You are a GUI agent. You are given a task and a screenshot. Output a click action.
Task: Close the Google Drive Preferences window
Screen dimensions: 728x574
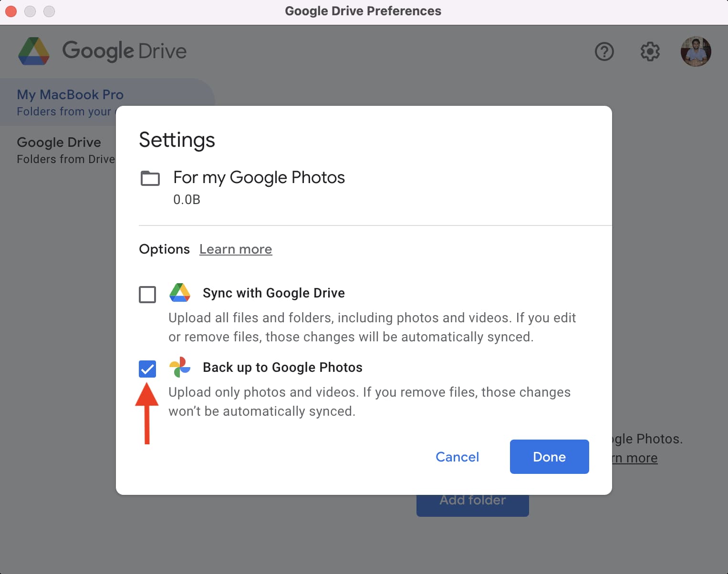coord(11,11)
